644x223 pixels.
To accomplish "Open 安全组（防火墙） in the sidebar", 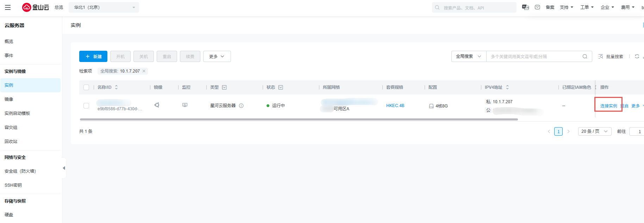I will [x=20, y=171].
